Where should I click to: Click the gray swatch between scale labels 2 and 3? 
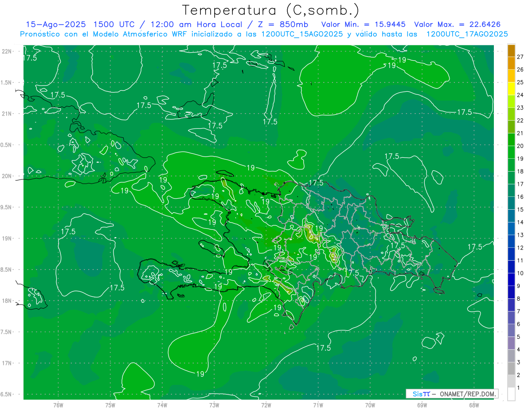511,368
